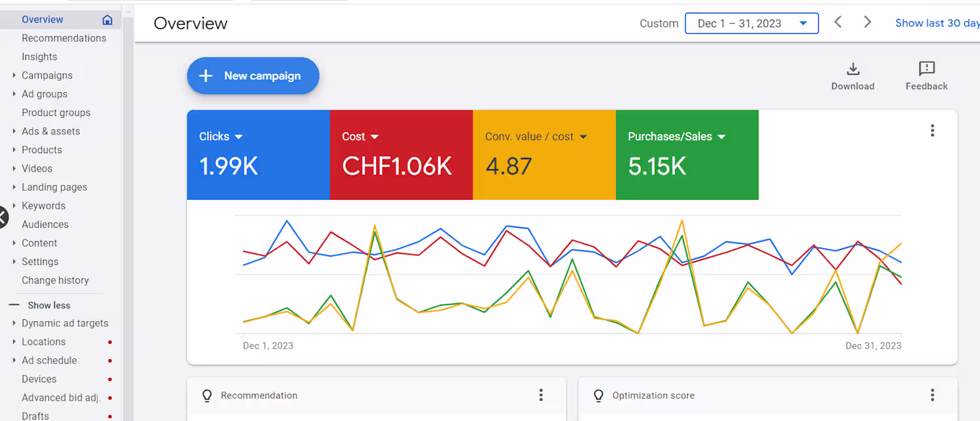Open scorecard three-dot options menu
The height and width of the screenshot is (421, 980).
(x=932, y=131)
